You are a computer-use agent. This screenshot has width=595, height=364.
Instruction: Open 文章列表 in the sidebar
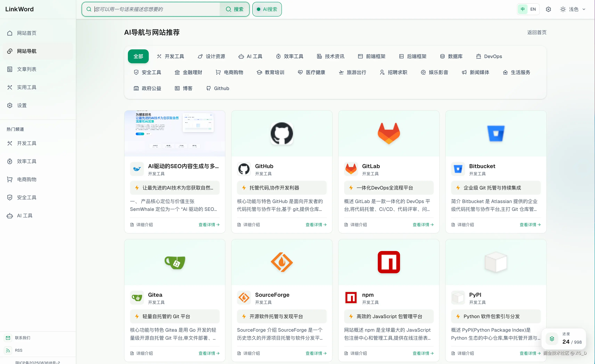pos(27,69)
